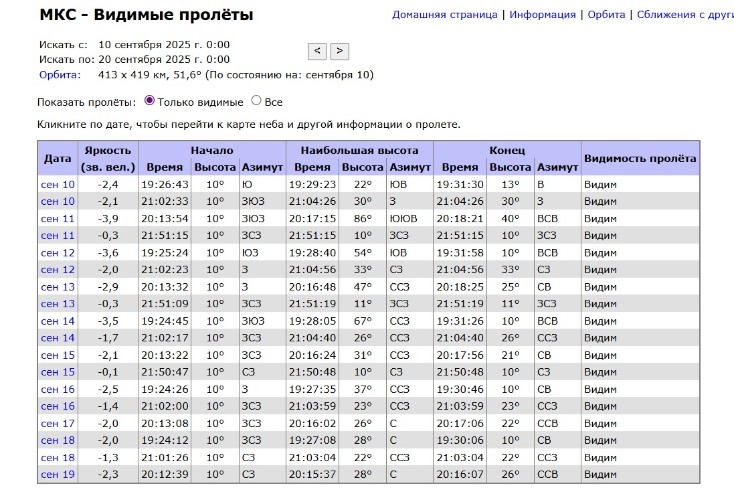734x500 pixels.
Task: Open сен 10 pass starting at 21:02:33
Action: tap(58, 201)
